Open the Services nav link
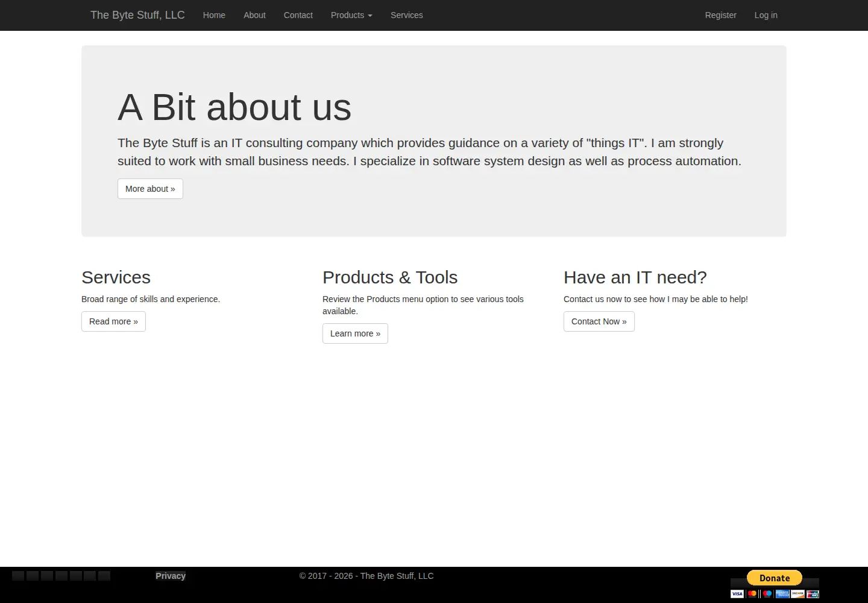The height and width of the screenshot is (603, 868). click(x=407, y=15)
